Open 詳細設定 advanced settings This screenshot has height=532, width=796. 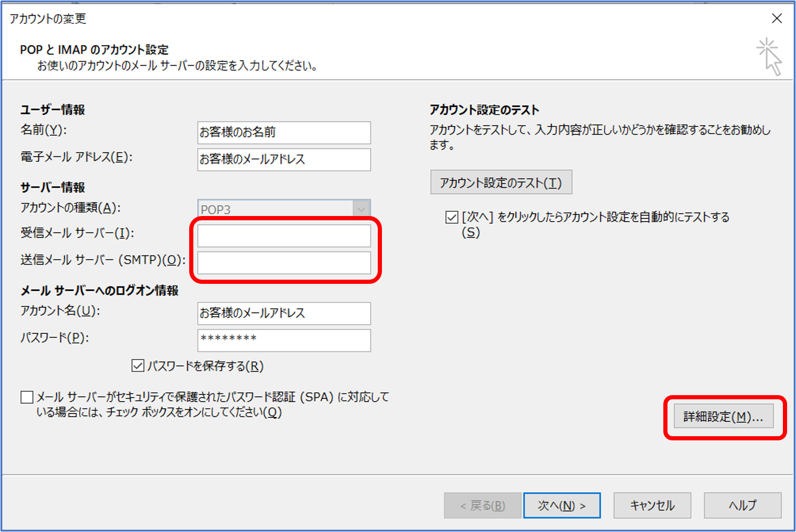click(723, 417)
